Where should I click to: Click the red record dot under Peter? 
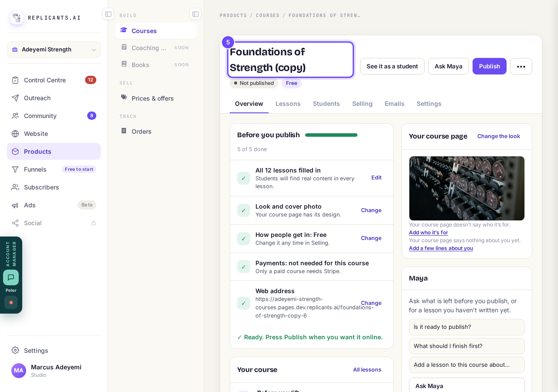click(11, 302)
